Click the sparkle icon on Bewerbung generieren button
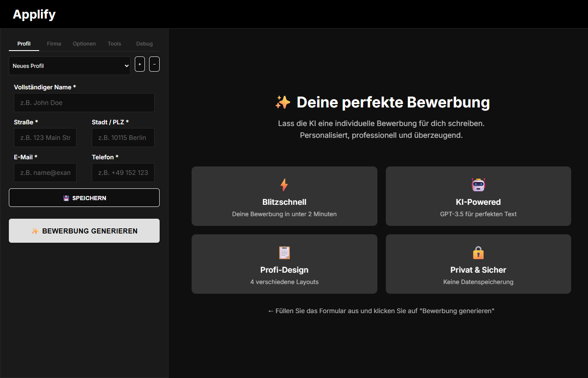Screen dimensions: 588x378 35,231
